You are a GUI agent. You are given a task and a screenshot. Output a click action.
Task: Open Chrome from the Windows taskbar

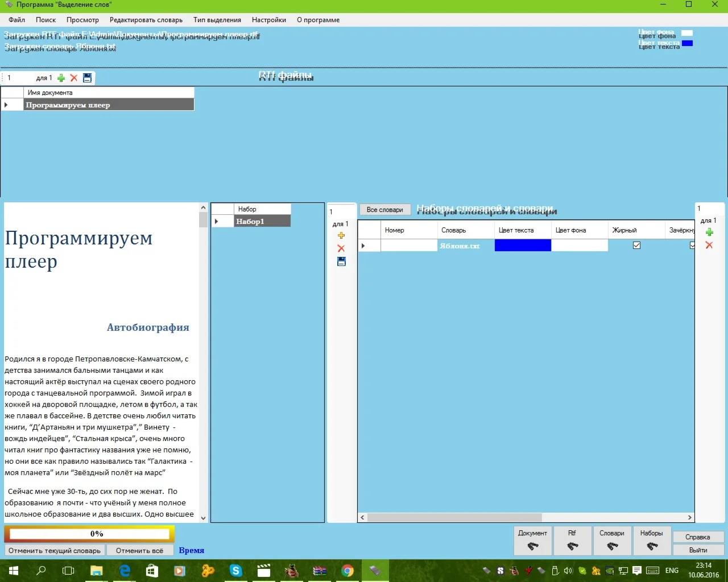[347, 571]
